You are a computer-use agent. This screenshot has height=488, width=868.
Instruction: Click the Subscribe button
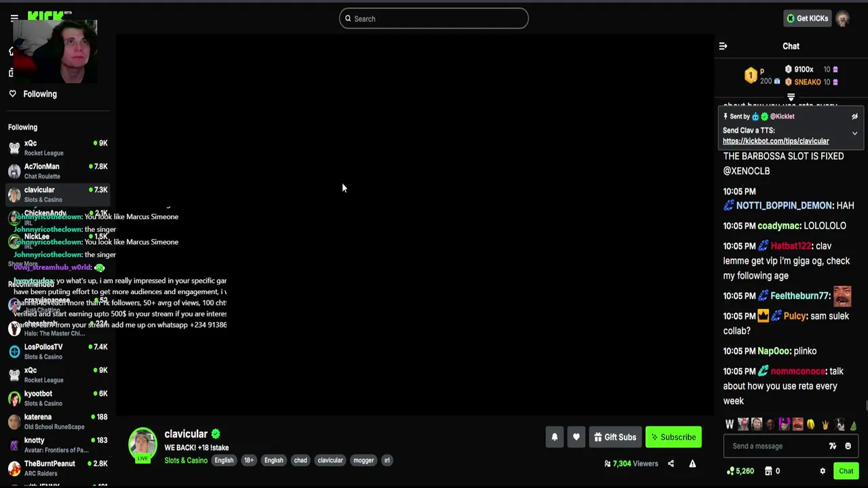[673, 437]
